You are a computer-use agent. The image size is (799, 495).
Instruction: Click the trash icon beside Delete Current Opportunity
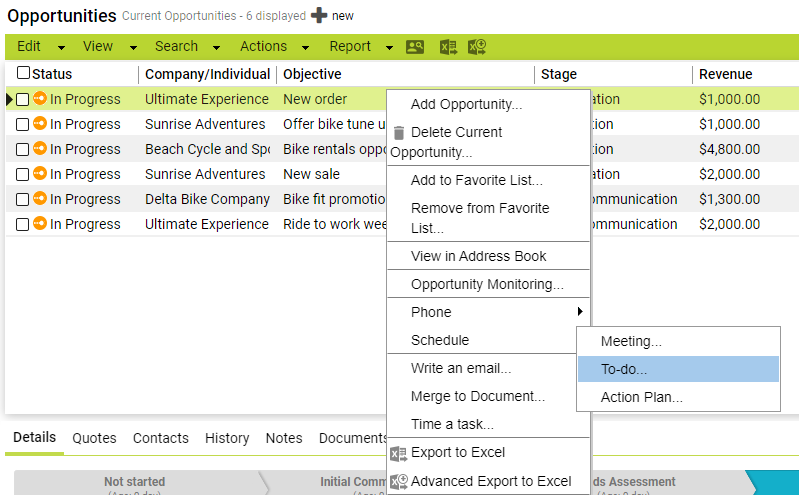point(399,133)
